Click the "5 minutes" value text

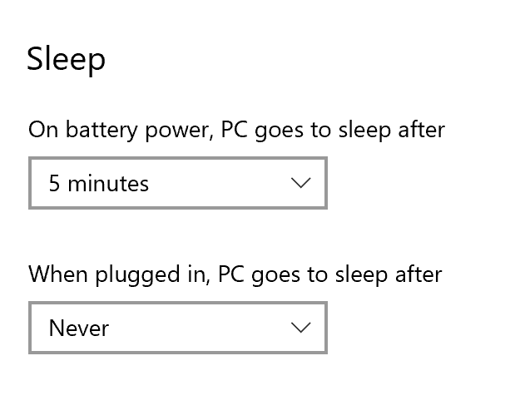(x=98, y=183)
